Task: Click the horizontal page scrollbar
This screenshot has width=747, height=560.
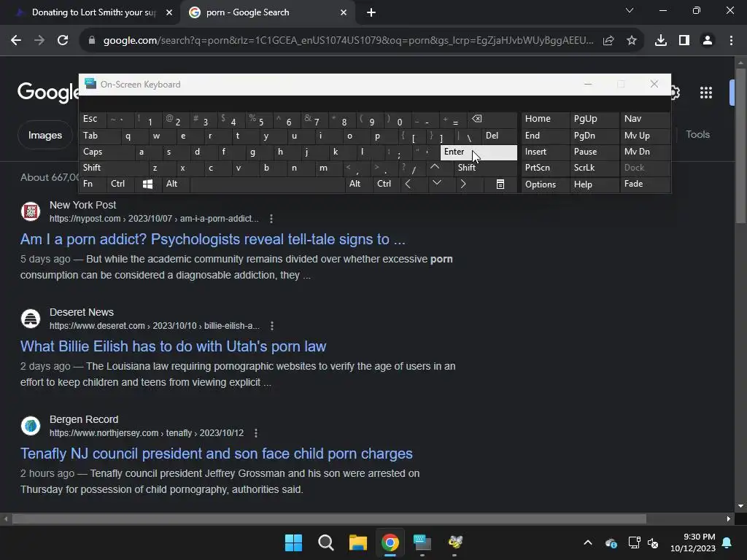Action: 329,518
